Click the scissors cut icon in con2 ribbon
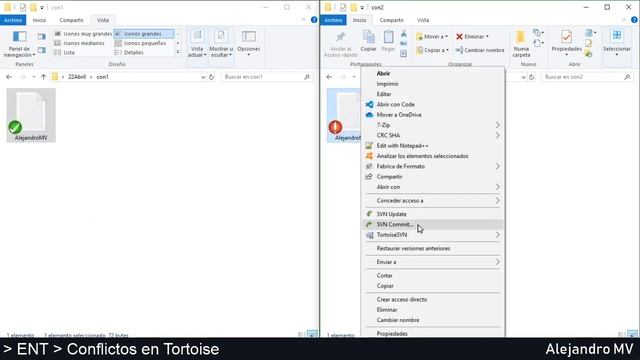The width and height of the screenshot is (640, 360). pyautogui.click(x=404, y=33)
